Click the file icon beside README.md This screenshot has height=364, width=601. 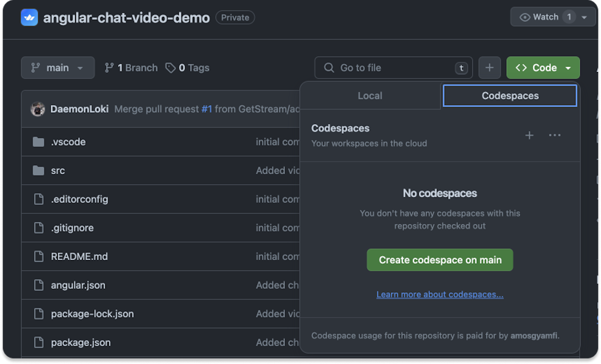(39, 256)
